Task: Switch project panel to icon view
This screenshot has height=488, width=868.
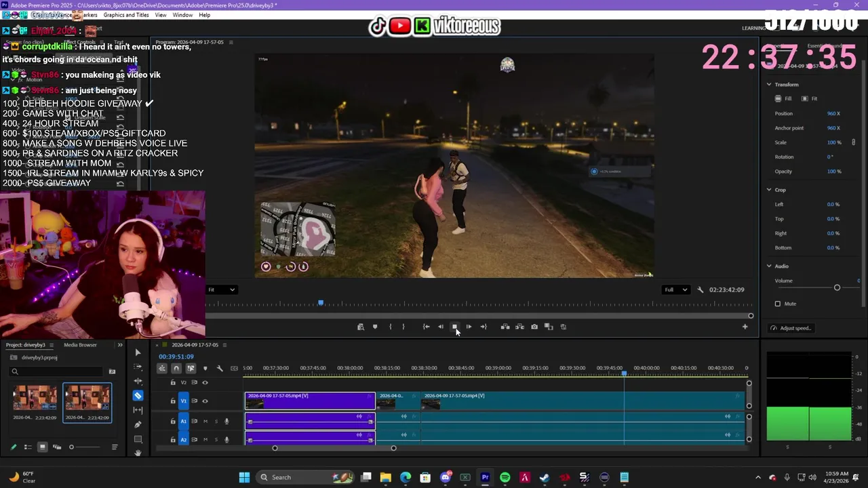Action: 42,447
